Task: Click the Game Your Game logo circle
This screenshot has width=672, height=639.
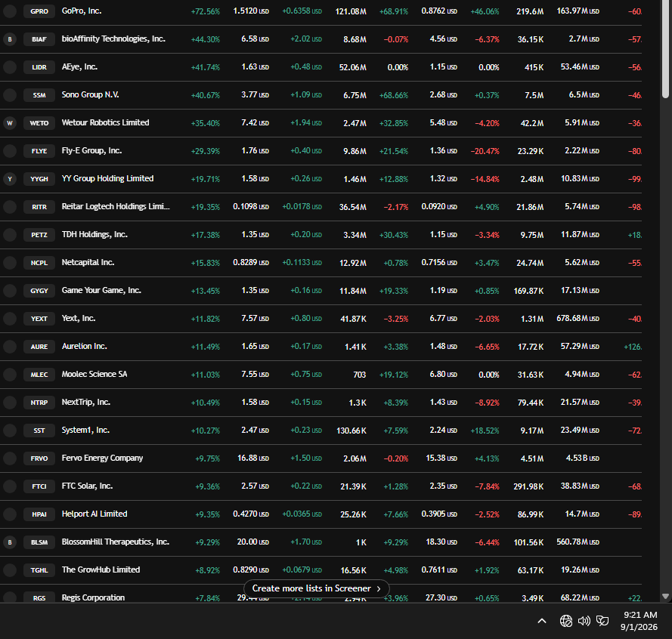Action: coord(10,291)
